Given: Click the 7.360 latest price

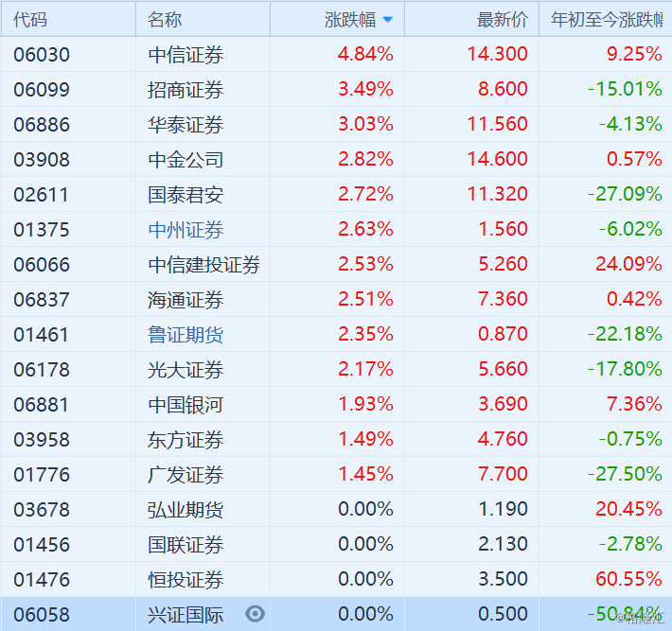Looking at the screenshot, I should [x=504, y=299].
